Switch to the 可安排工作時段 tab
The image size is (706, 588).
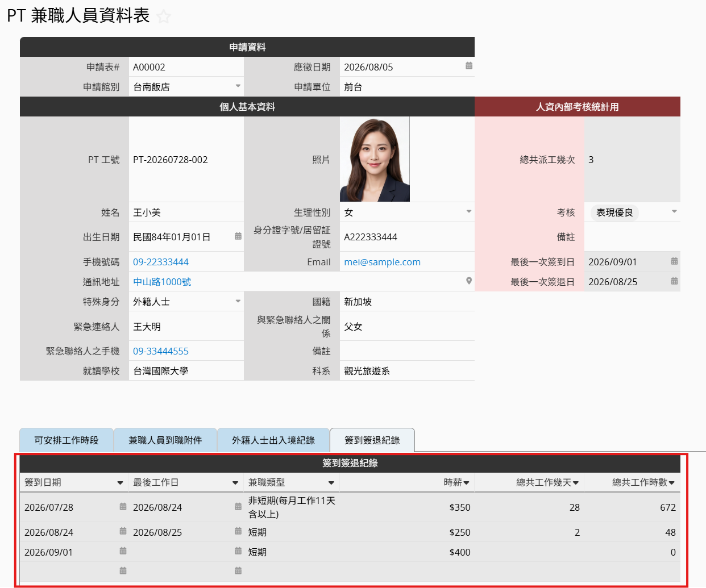(67, 440)
